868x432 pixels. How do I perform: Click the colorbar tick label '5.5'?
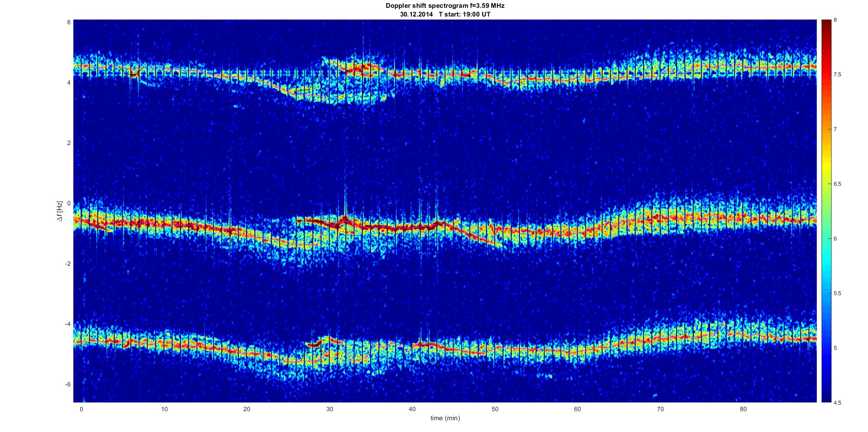[x=837, y=293]
